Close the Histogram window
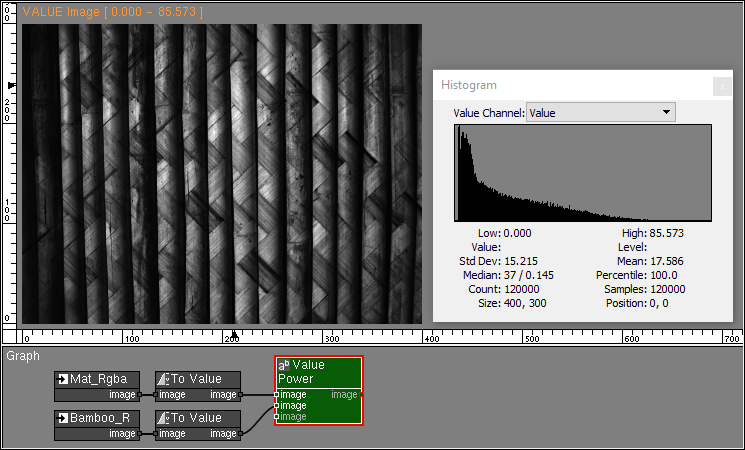Viewport: 745px width, 450px height. tap(721, 86)
